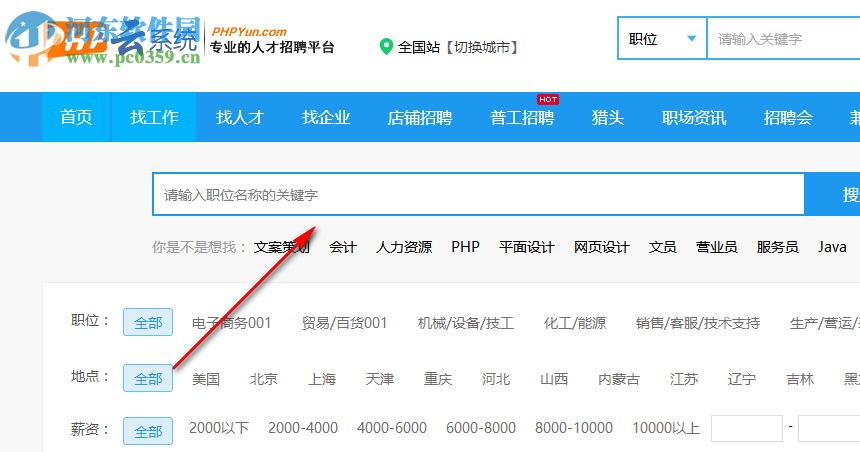The width and height of the screenshot is (860, 452).
Task: Filter location by 河北
Action: point(496,379)
